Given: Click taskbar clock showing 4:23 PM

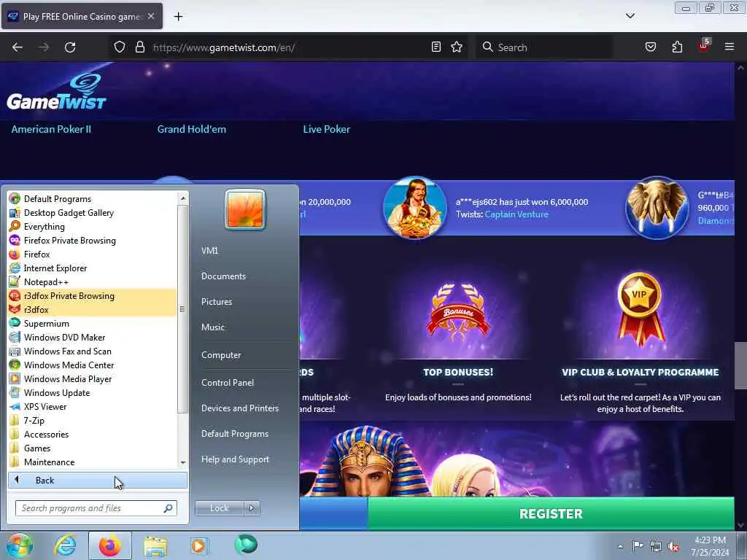Looking at the screenshot, I should pos(710,546).
